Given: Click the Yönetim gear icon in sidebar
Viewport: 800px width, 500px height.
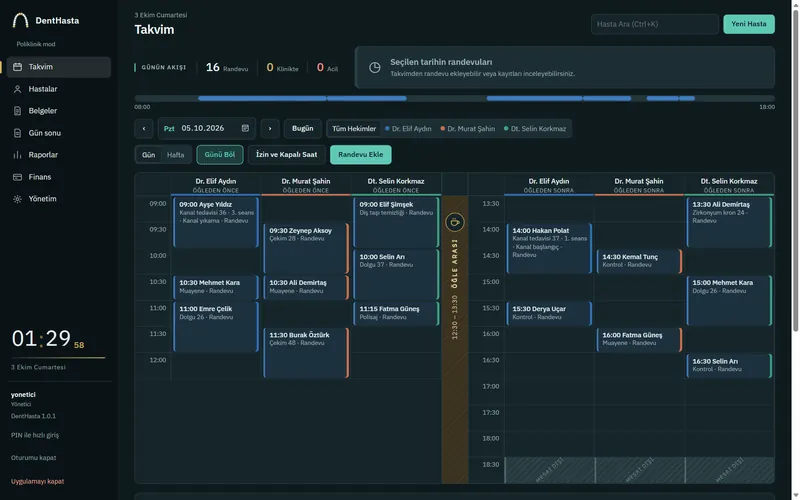Looking at the screenshot, I should 17,199.
